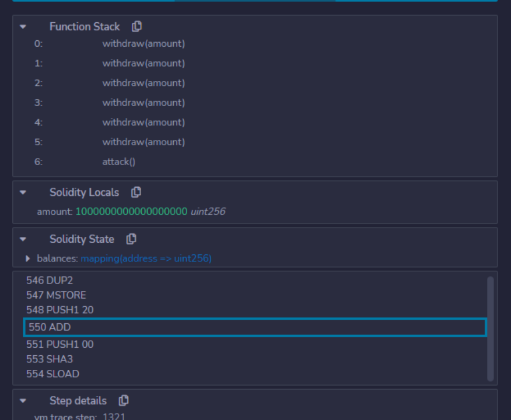Expand the balances mapping entry
Screen dimensions: 511x420
(x=27, y=258)
